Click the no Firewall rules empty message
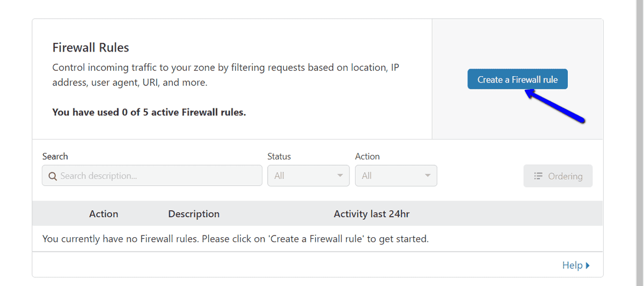Viewport: 644px width, 286px height. 236,239
